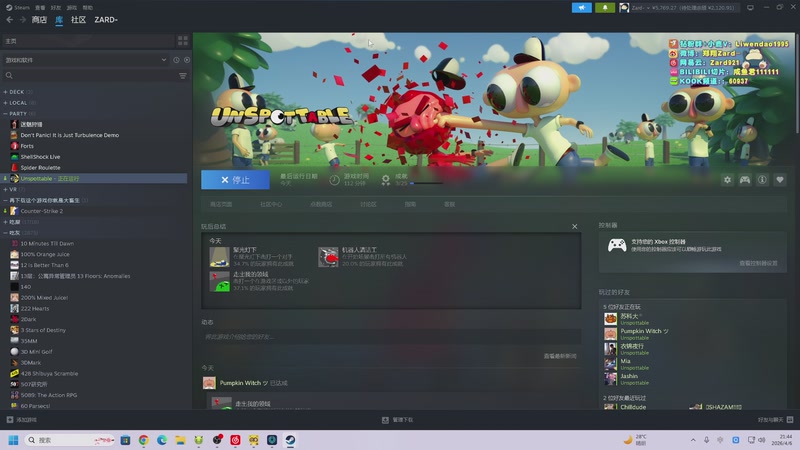
Task: Open 好友与聊天 friends and chat
Action: coord(775,420)
